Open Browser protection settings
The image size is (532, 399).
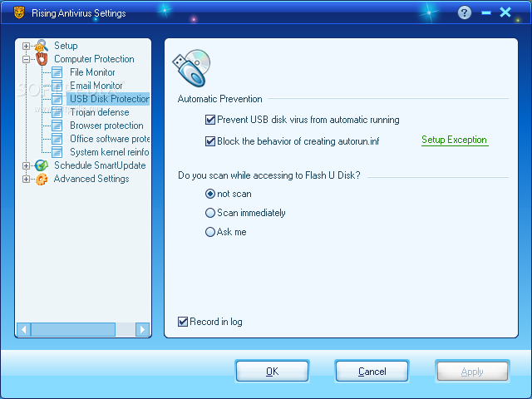[x=106, y=126]
